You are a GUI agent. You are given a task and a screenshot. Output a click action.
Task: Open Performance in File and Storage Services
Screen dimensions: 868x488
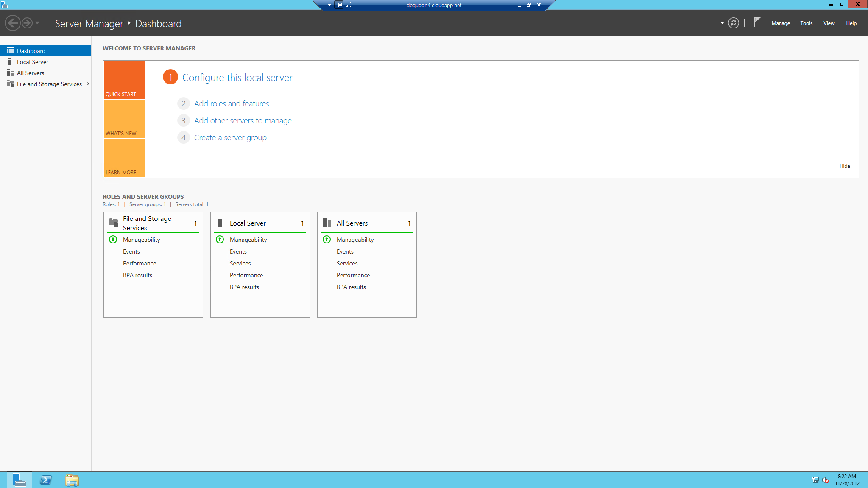click(x=140, y=263)
